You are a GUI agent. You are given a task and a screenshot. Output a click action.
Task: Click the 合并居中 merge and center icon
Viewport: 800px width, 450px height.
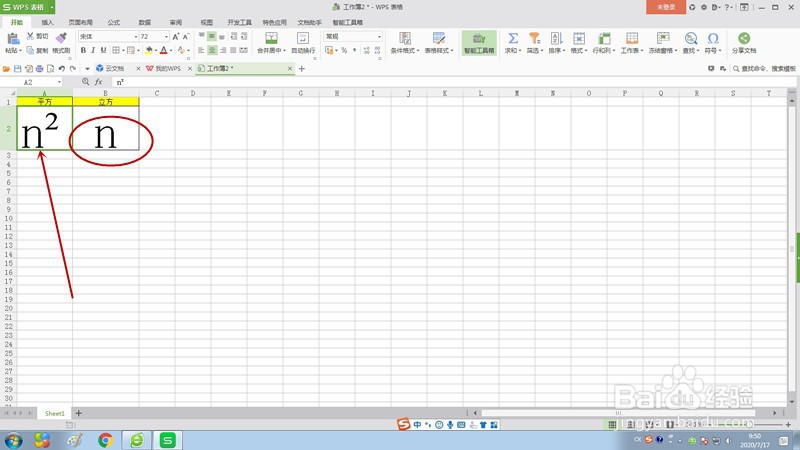[x=271, y=39]
